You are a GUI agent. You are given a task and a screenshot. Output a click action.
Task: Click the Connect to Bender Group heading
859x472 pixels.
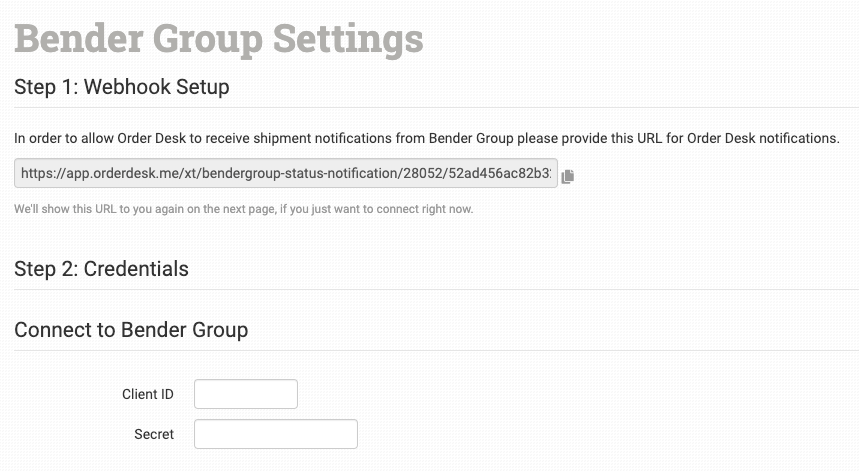click(x=131, y=329)
